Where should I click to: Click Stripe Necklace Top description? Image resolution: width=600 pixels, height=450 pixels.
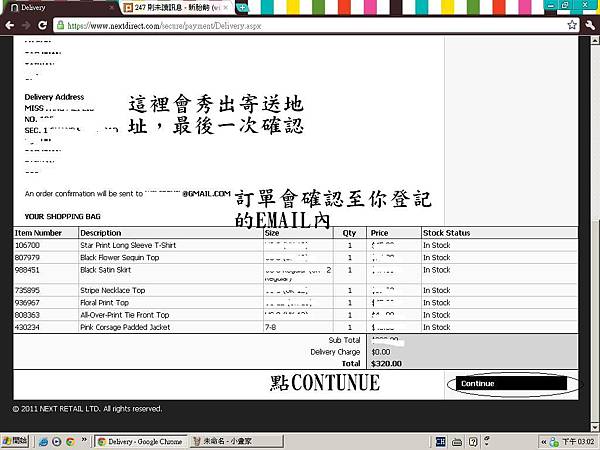point(112,290)
